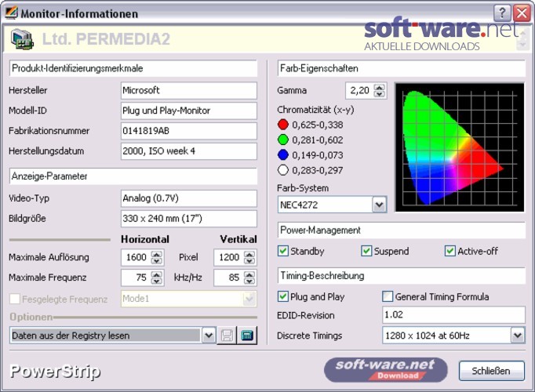Click the Hersteller field showing Microsoft
This screenshot has width=535, height=392.
[189, 90]
